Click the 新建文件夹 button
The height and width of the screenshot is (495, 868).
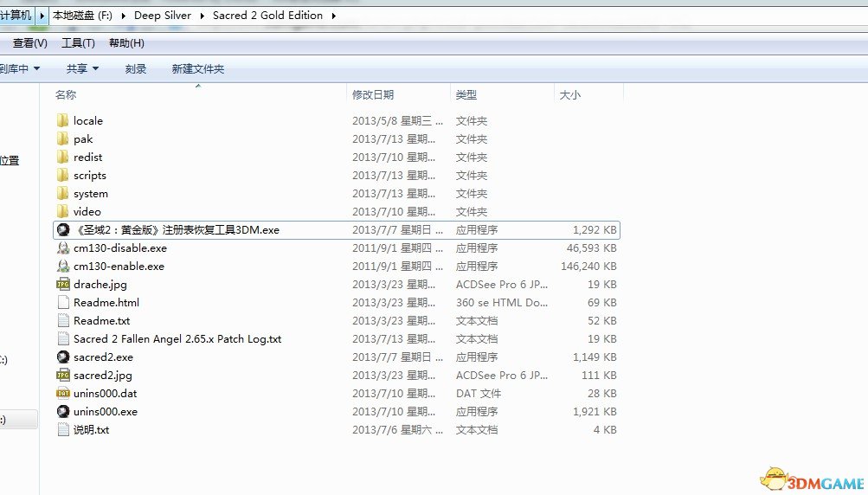[197, 68]
